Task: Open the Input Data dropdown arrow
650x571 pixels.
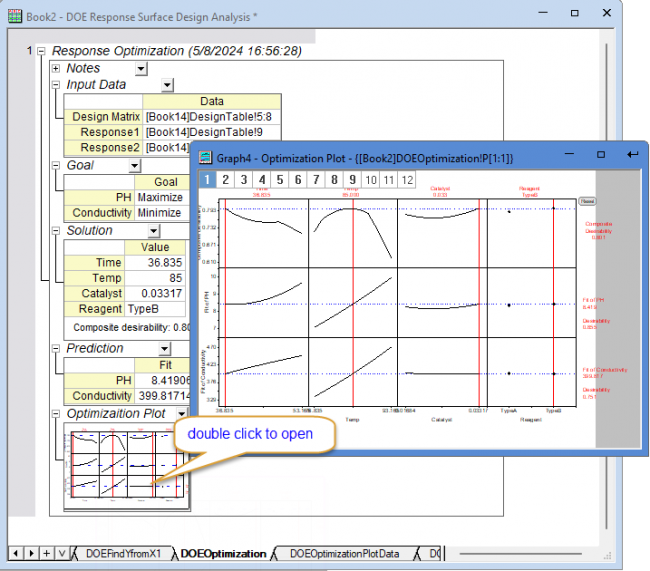Action: [x=167, y=85]
